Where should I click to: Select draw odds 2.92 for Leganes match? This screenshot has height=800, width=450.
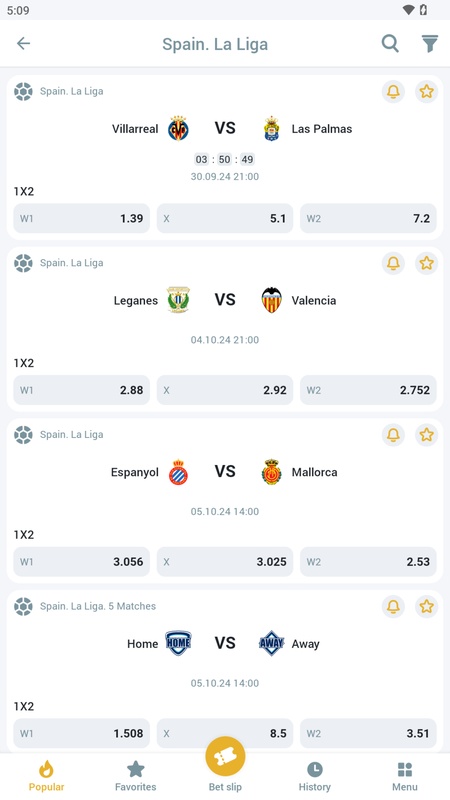[x=225, y=390]
